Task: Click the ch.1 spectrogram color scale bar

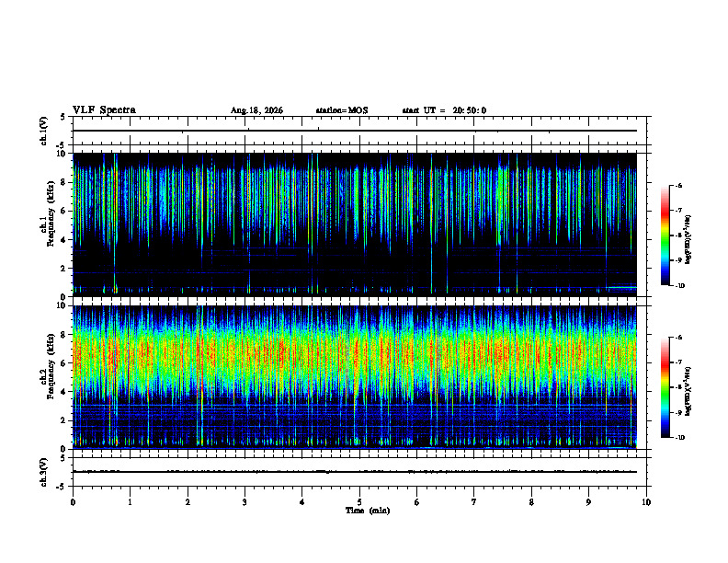Action: (665, 236)
